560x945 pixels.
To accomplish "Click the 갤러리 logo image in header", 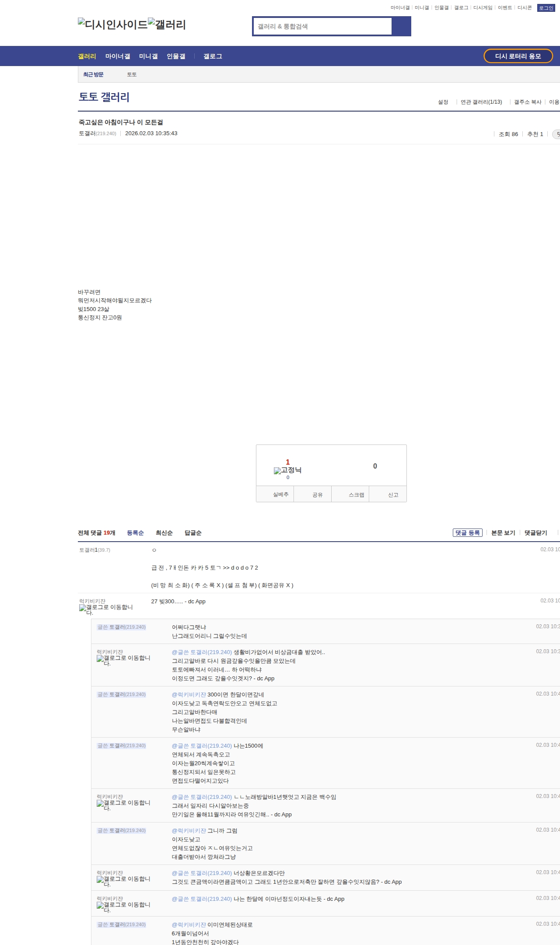I will point(167,24).
